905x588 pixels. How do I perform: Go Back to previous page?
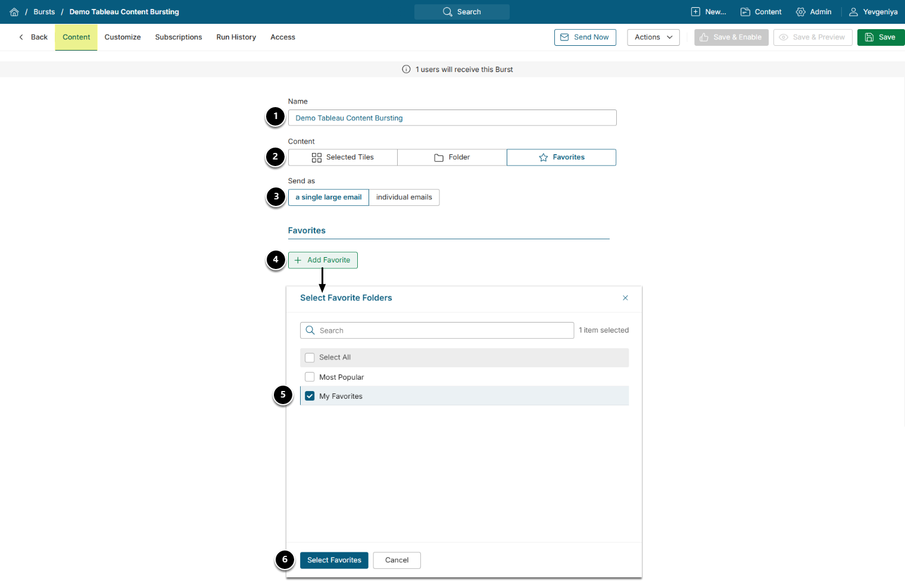tap(33, 37)
